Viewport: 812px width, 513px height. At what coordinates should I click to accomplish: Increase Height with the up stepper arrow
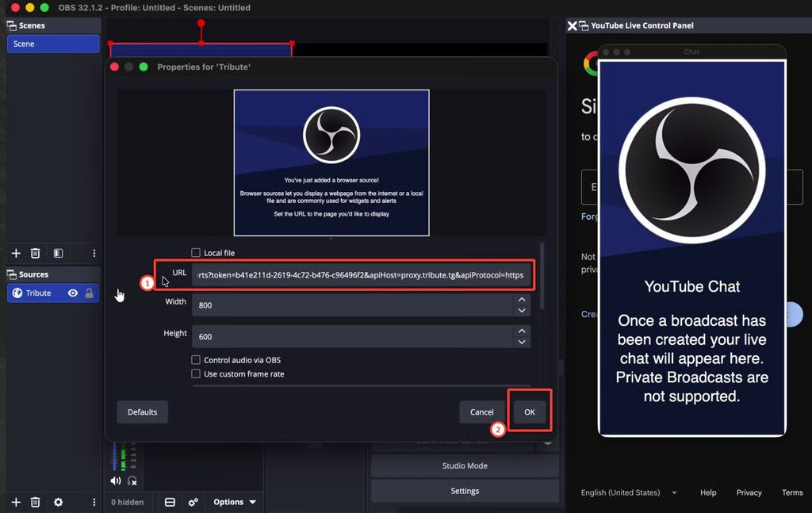tap(522, 331)
